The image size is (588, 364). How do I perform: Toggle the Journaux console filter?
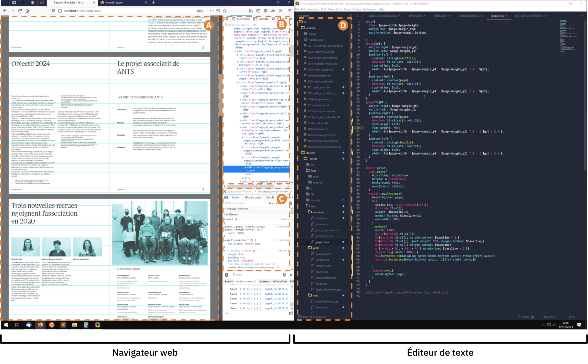tap(264, 282)
